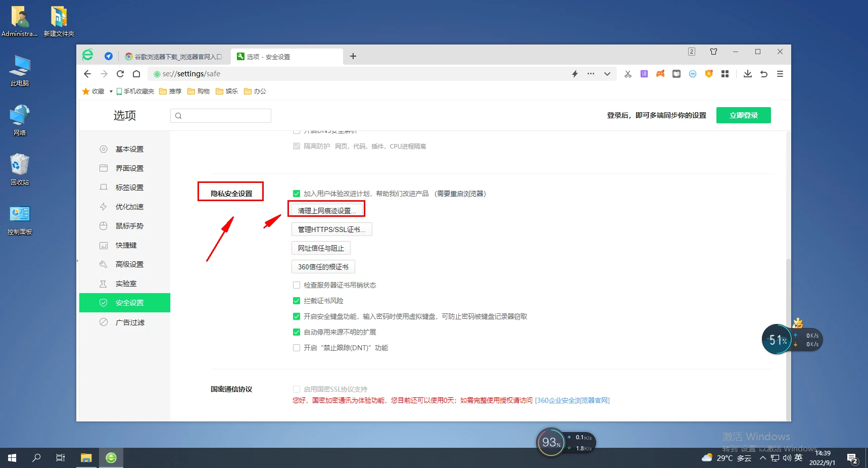Enable 禁止跟踪(DNT) checkbox
This screenshot has width=868, height=468.
click(297, 348)
